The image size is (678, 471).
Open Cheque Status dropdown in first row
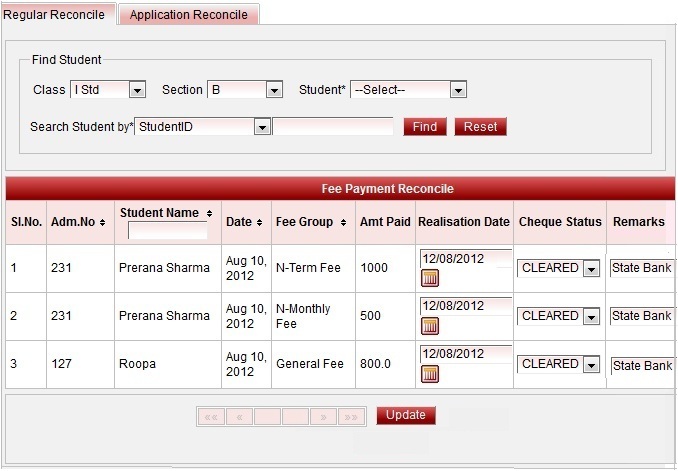[x=591, y=269]
